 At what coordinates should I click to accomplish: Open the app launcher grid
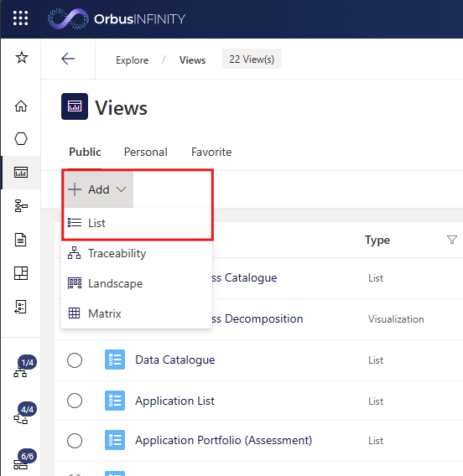(x=20, y=18)
